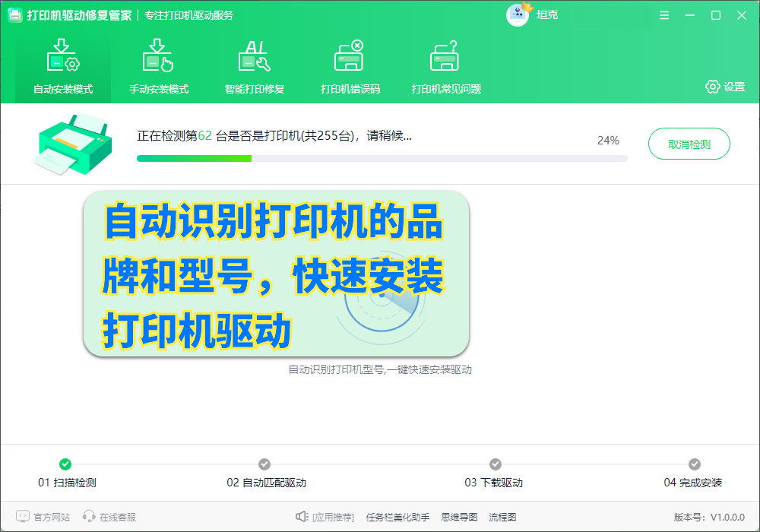Open the hamburger menu in title bar
This screenshot has height=532, width=760.
[x=663, y=14]
